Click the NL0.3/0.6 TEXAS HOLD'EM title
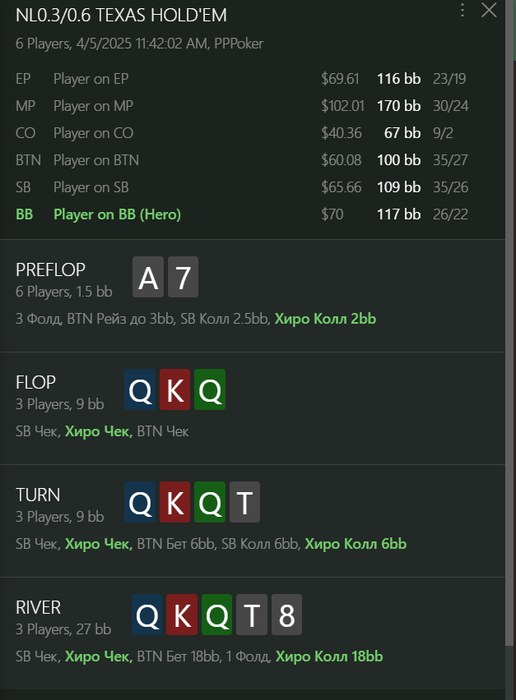 point(121,15)
